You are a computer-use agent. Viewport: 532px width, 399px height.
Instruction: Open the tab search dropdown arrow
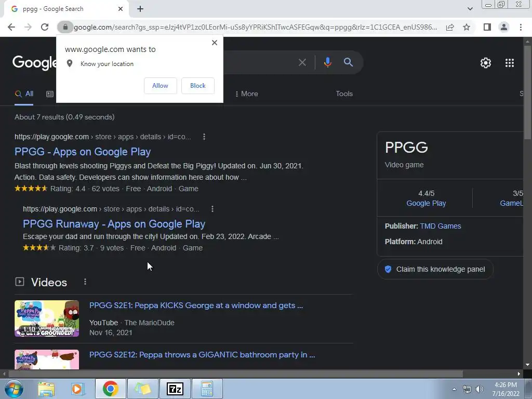click(x=470, y=9)
